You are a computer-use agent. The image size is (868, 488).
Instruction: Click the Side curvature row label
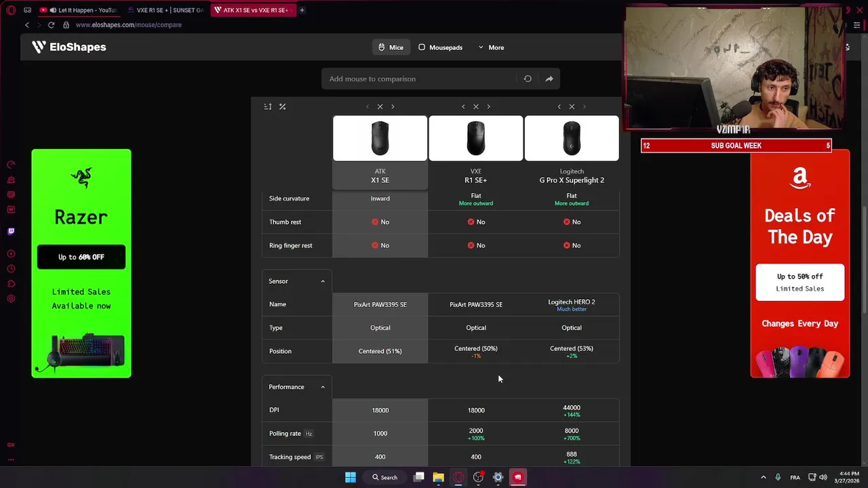pyautogui.click(x=289, y=199)
